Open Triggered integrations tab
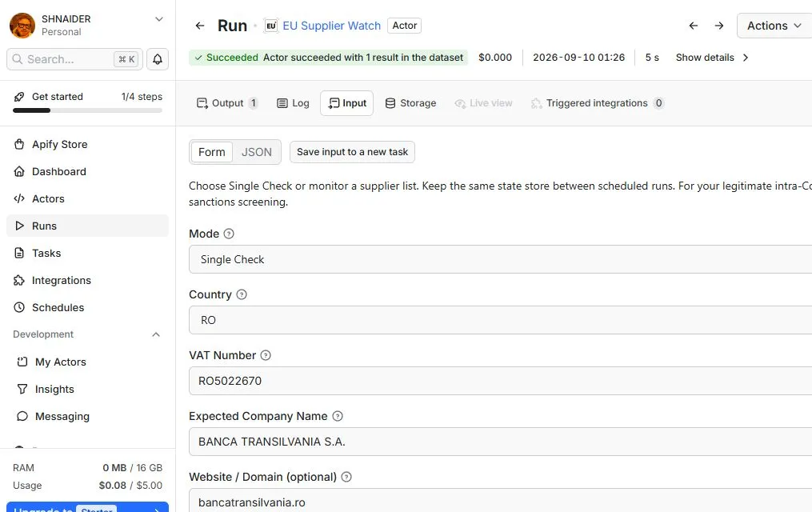 597,103
